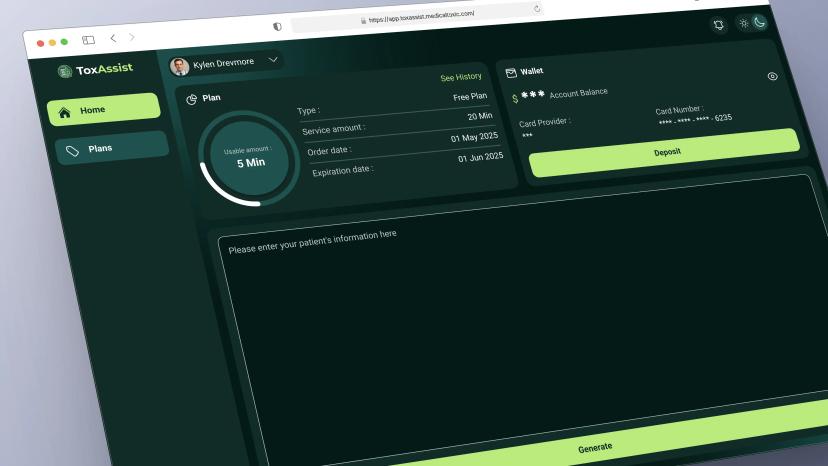828x466 pixels.
Task: Open the See History link
Action: tap(461, 77)
